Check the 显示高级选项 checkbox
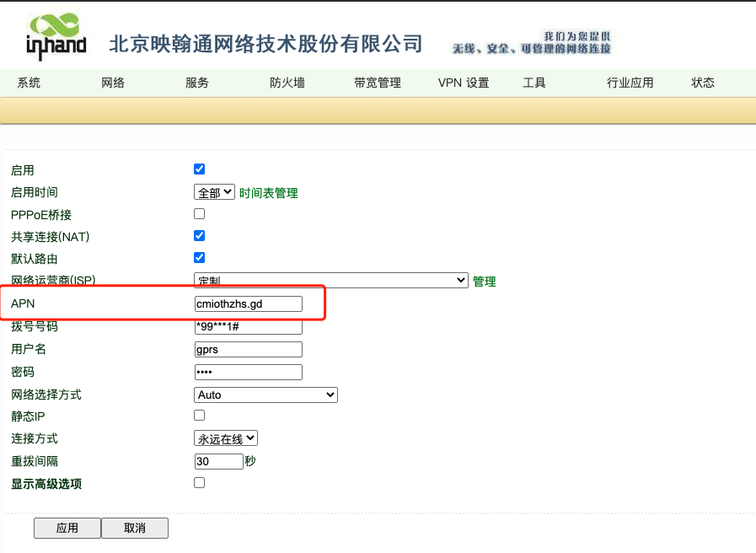756x553 pixels. 200,483
